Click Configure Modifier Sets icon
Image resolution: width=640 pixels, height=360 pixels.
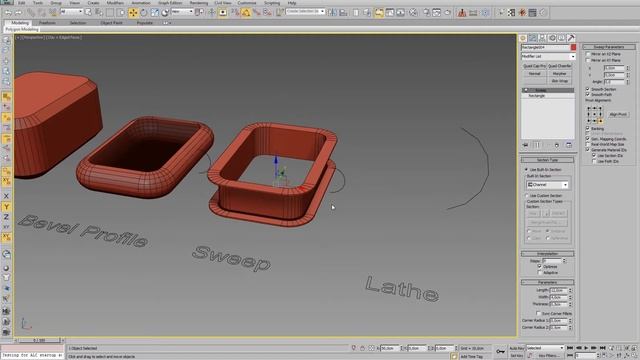point(569,145)
